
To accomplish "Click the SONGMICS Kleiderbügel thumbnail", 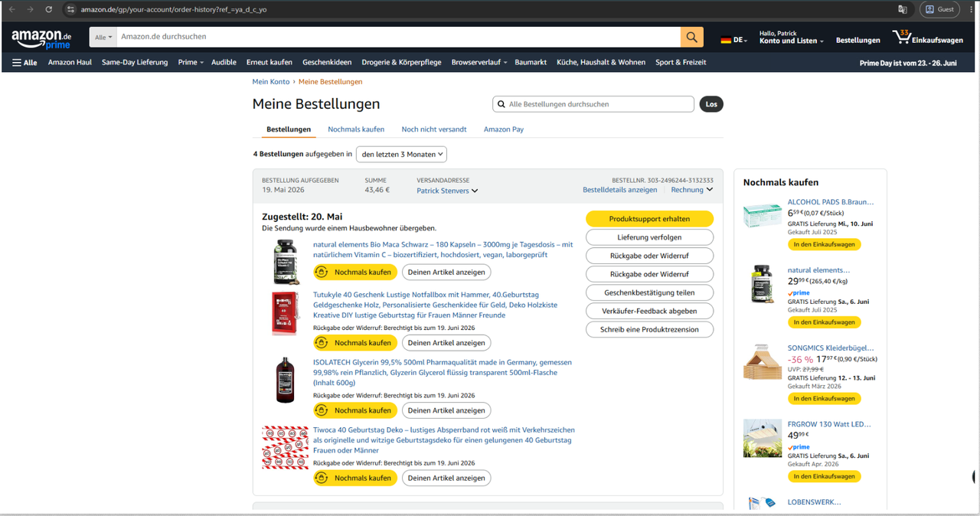I will 762,361.
